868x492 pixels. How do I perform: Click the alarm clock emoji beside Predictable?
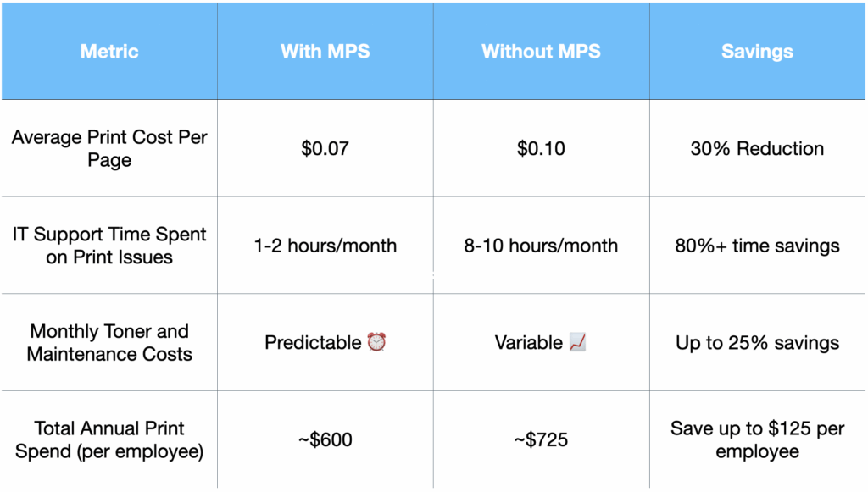[x=376, y=343]
